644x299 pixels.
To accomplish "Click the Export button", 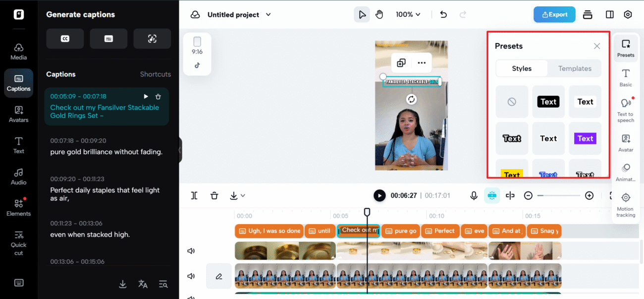I will pos(554,14).
